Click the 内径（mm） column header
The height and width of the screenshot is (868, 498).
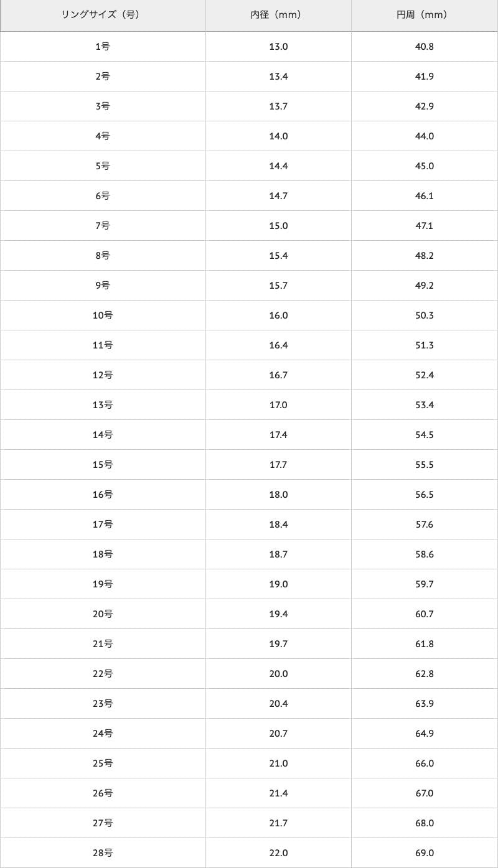278,15
